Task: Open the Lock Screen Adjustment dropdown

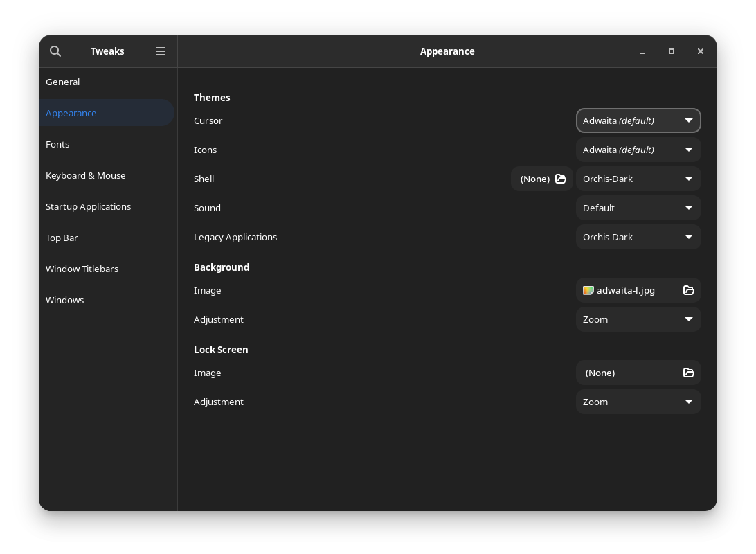Action: pyautogui.click(x=638, y=402)
